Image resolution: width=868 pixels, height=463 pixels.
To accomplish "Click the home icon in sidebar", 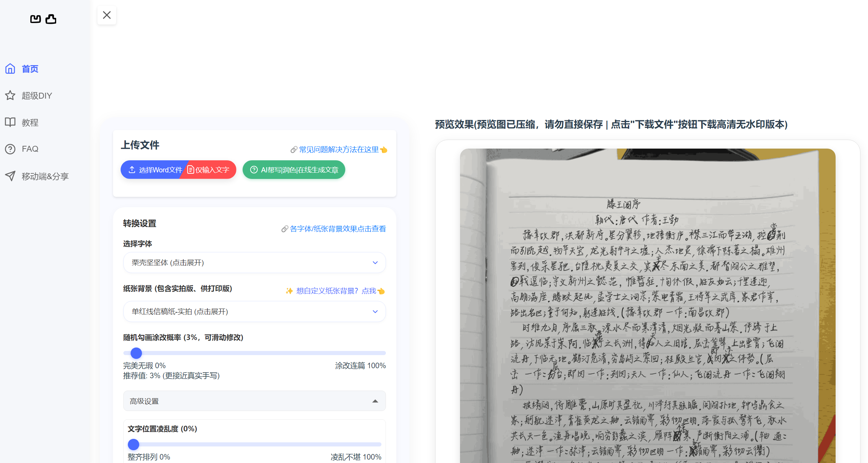I will pos(10,69).
